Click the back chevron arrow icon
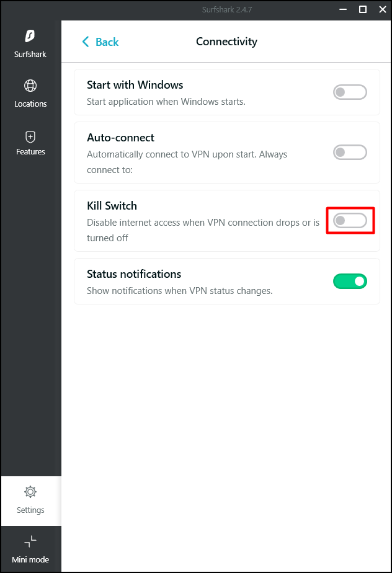 (86, 42)
